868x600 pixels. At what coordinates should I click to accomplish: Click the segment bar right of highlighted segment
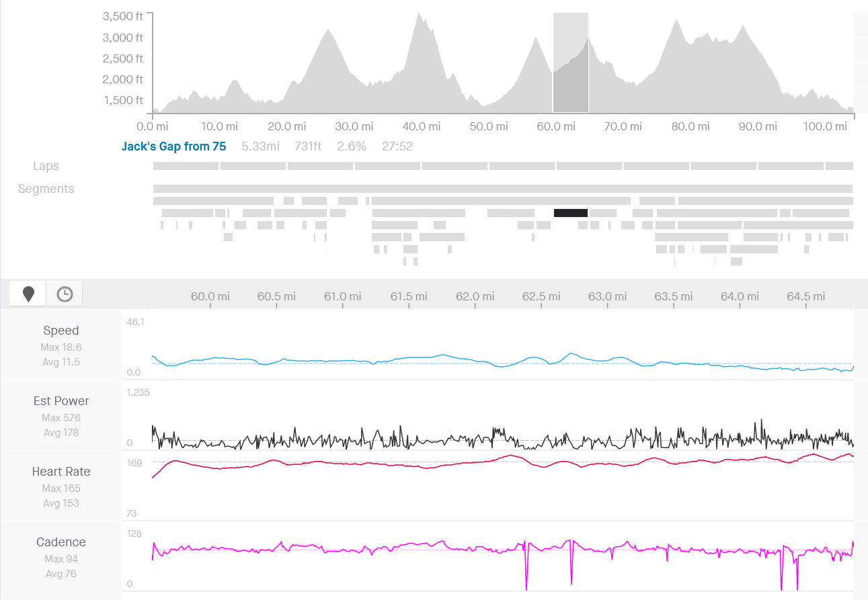(x=603, y=213)
